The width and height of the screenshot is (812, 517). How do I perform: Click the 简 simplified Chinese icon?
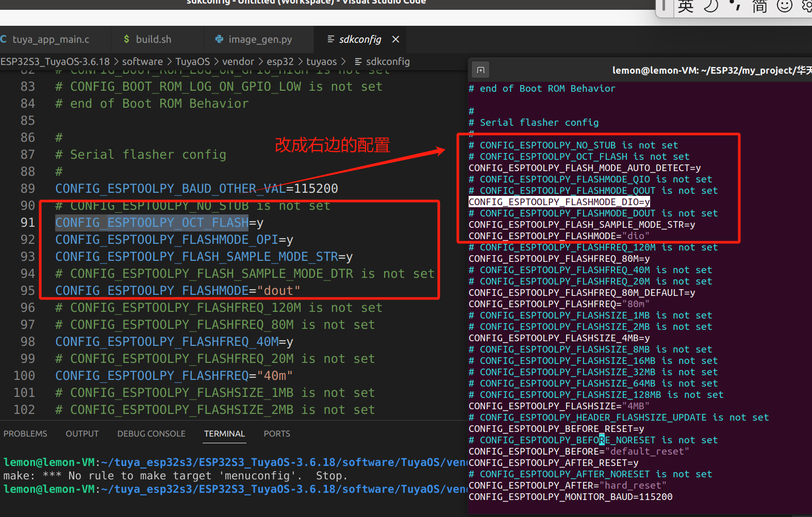pos(759,6)
